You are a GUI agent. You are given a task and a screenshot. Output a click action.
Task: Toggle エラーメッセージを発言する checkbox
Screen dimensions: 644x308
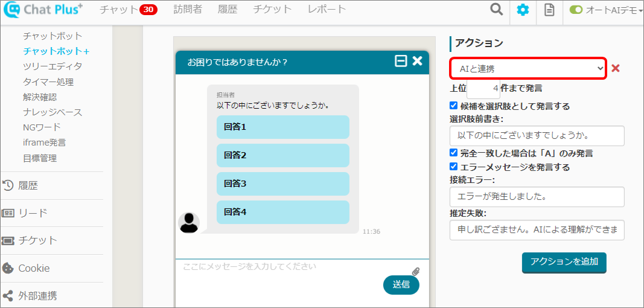(x=454, y=167)
